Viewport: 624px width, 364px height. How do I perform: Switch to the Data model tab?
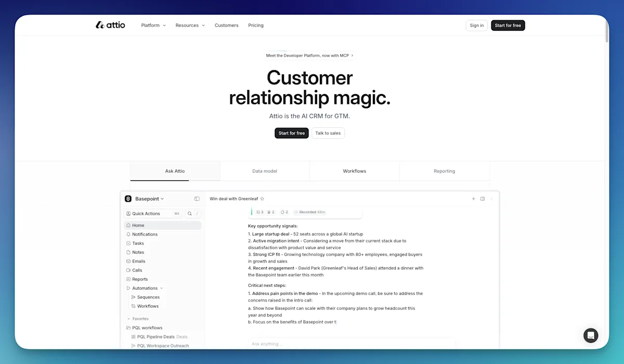pyautogui.click(x=265, y=171)
